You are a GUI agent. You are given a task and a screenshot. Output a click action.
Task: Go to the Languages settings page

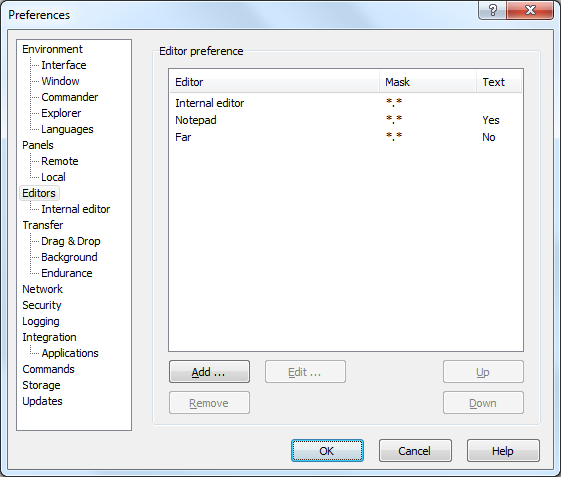point(67,129)
